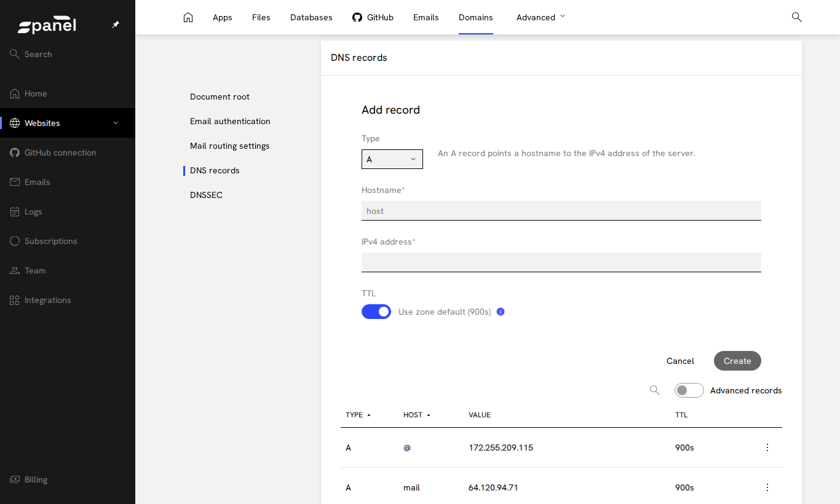Screen dimensions: 840x504
Task: Expand the Advanced menu in top navigation
Action: click(541, 17)
